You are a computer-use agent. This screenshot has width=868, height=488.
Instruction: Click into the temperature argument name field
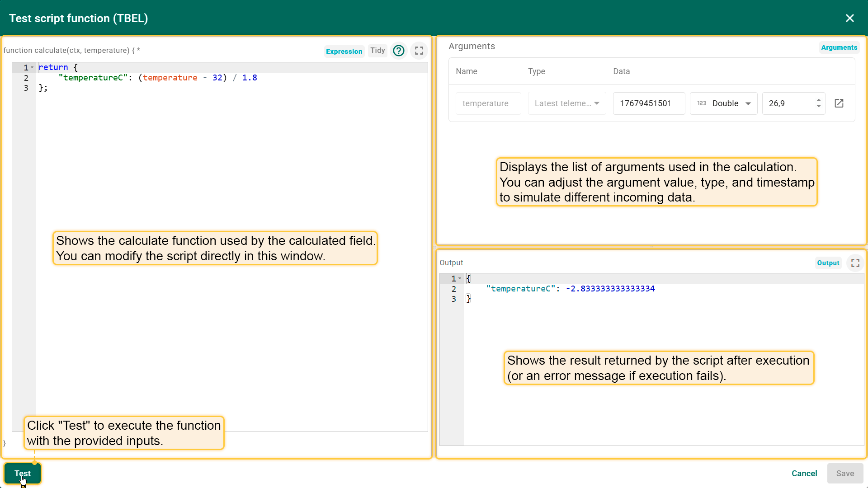click(x=488, y=103)
